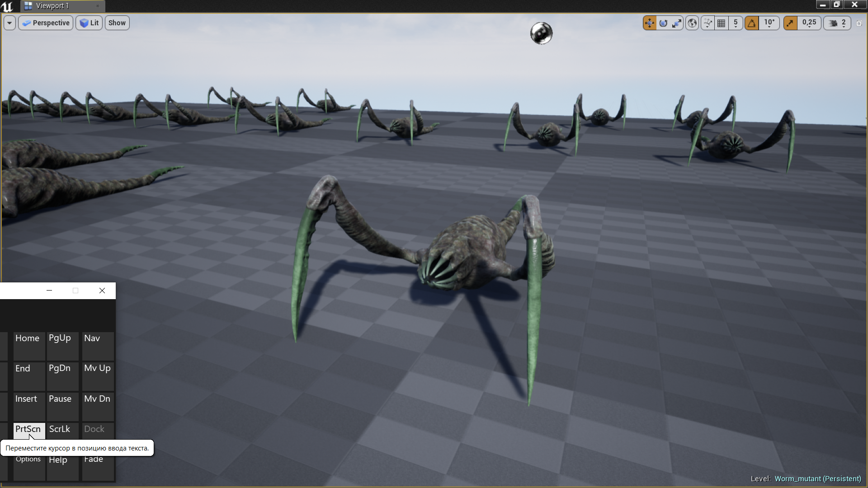Click the Fade key on on-screen keyboard
Screen dimensions: 868x488
point(98,468)
